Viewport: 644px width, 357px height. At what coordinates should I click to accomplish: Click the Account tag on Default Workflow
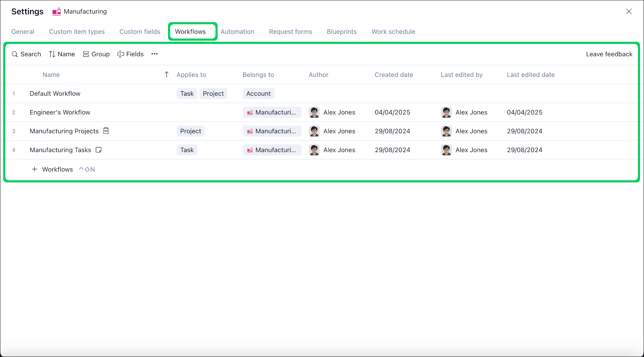[258, 93]
